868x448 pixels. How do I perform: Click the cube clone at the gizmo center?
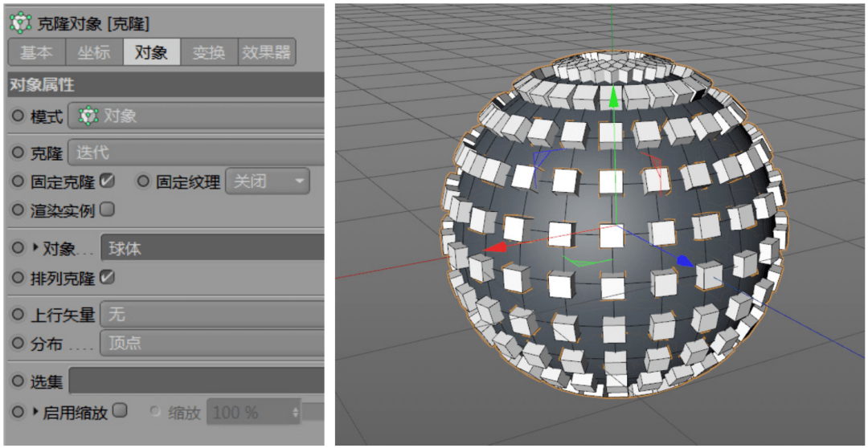coord(612,236)
